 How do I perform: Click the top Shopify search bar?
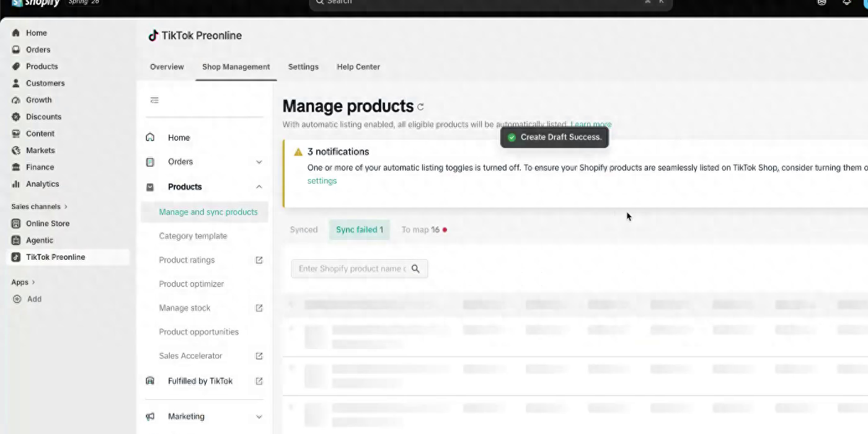tap(491, 3)
